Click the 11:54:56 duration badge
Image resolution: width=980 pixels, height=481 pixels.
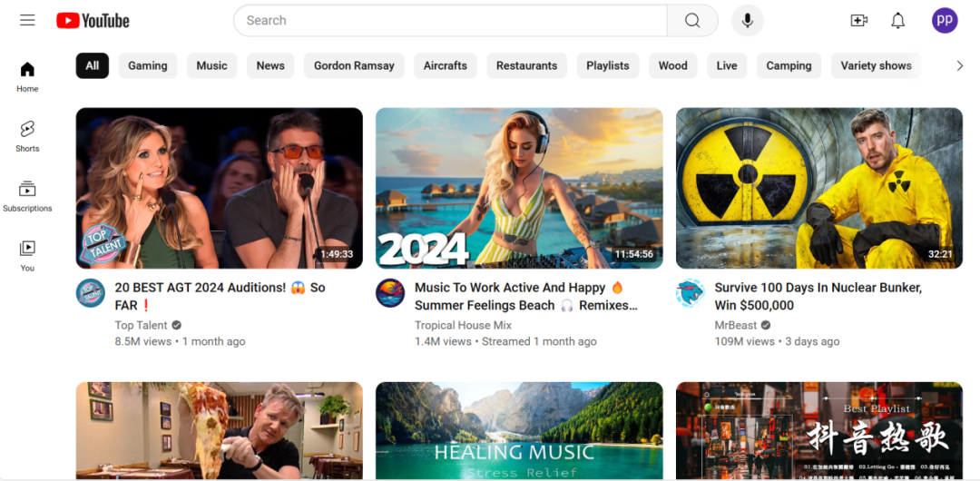(x=633, y=254)
